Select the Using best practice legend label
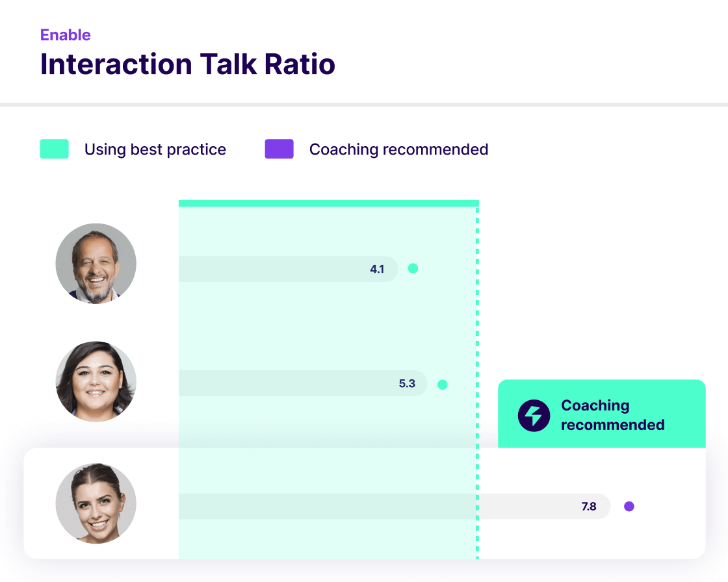The height and width of the screenshot is (582, 728). click(x=155, y=149)
